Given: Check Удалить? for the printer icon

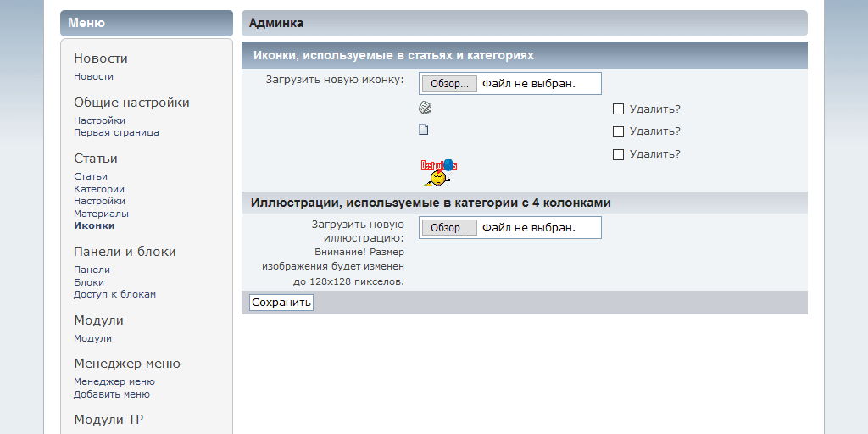Looking at the screenshot, I should point(618,108).
